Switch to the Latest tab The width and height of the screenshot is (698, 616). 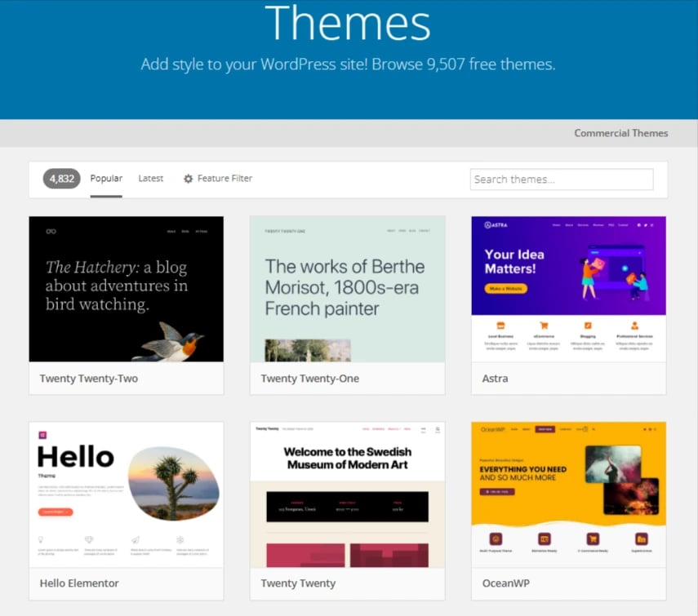[x=150, y=179]
